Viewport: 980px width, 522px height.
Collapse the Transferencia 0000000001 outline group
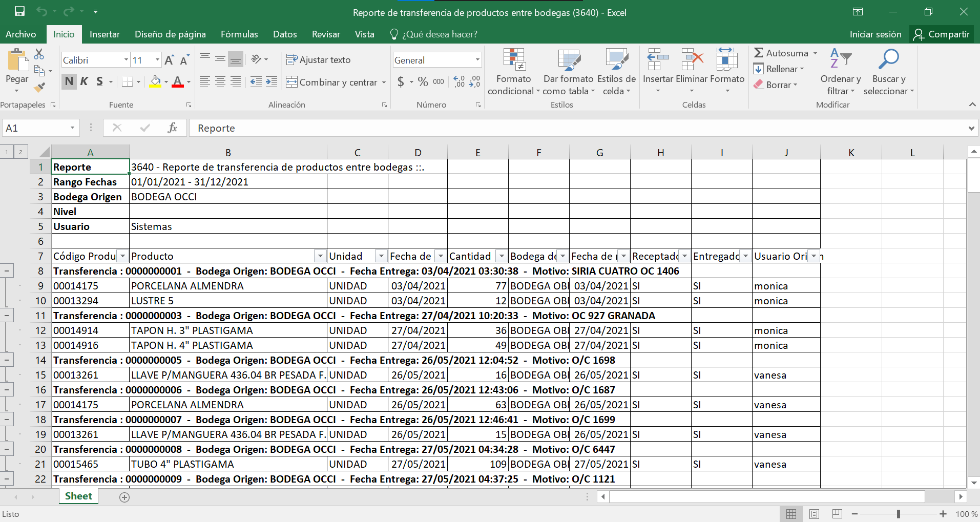[x=7, y=270]
